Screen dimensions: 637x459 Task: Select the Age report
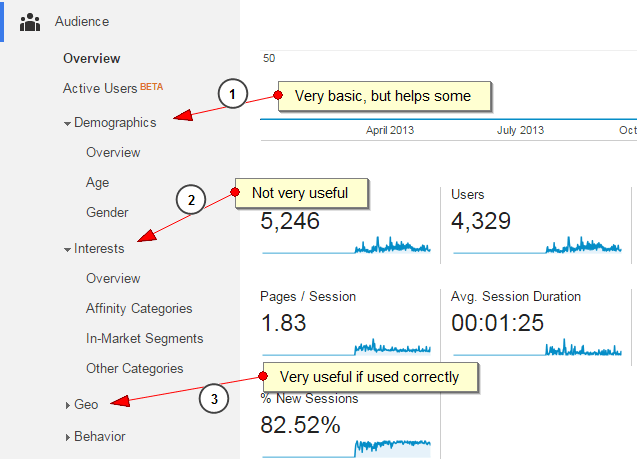coord(98,183)
